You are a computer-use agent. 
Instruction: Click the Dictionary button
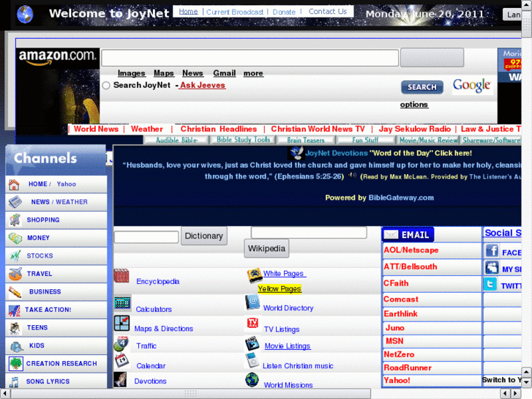coord(204,236)
